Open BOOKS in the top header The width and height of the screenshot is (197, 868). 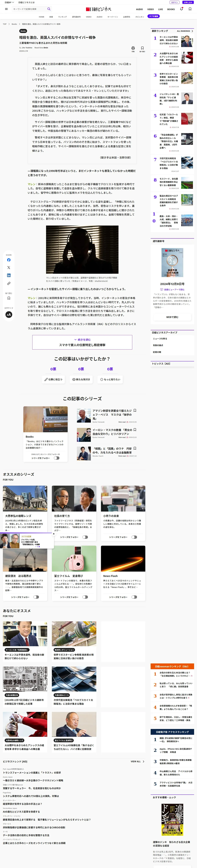click(x=171, y=9)
